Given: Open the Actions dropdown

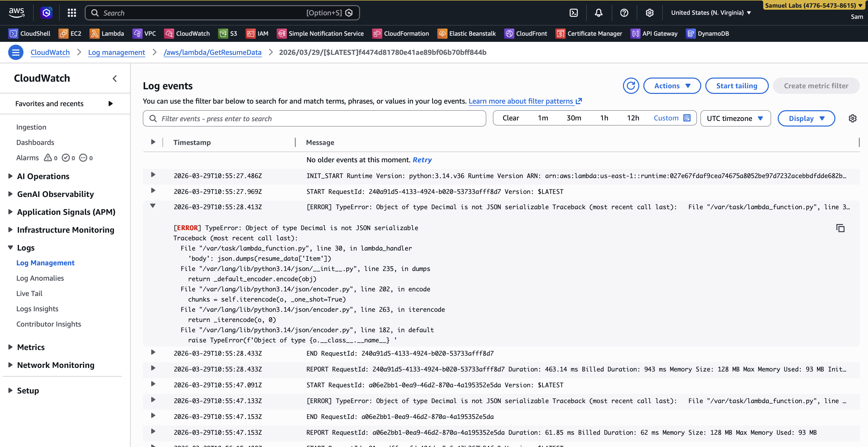Looking at the screenshot, I should point(672,86).
